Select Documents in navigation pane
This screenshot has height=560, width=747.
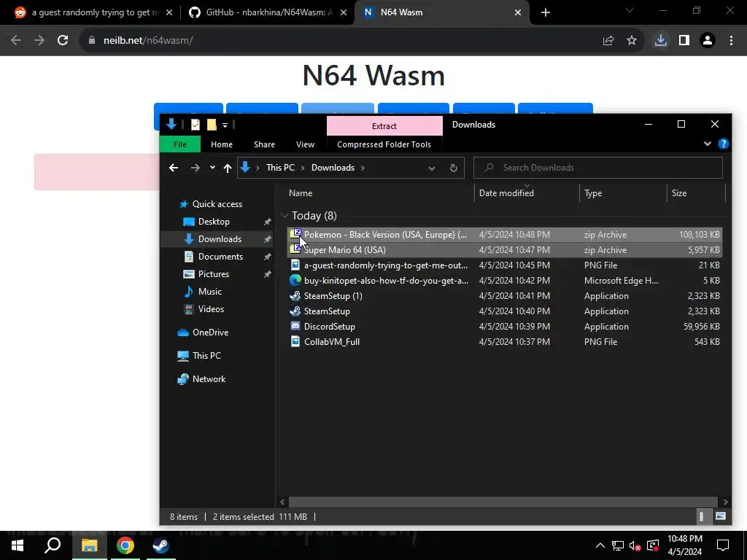pyautogui.click(x=220, y=256)
